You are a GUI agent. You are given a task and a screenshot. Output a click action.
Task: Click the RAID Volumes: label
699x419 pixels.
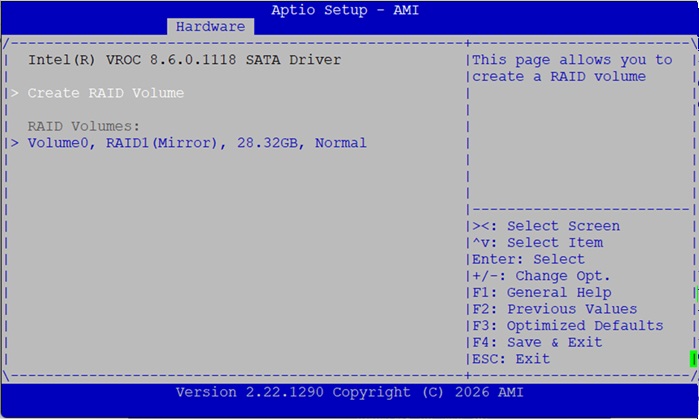83,127
